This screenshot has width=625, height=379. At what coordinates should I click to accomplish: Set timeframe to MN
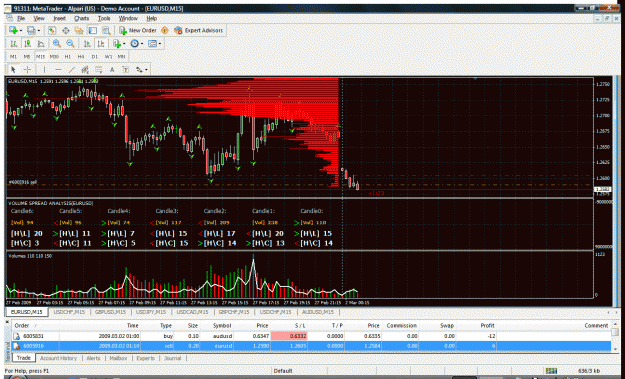click(x=121, y=57)
